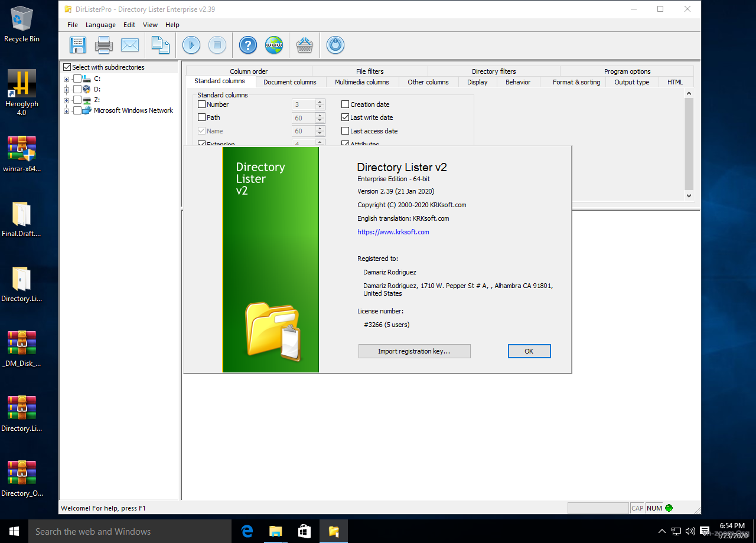Viewport: 756px width, 543px height.
Task: Click the network tray icon
Action: click(676, 531)
